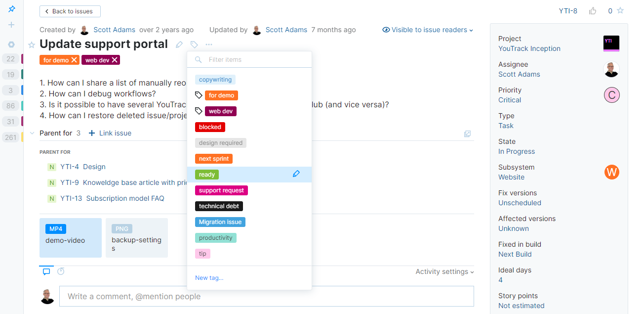Create new issue with the plus icon

[11, 25]
